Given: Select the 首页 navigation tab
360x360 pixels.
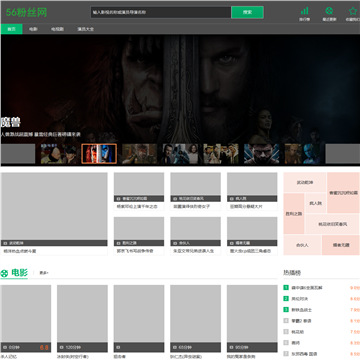Looking at the screenshot, I should click(x=12, y=29).
